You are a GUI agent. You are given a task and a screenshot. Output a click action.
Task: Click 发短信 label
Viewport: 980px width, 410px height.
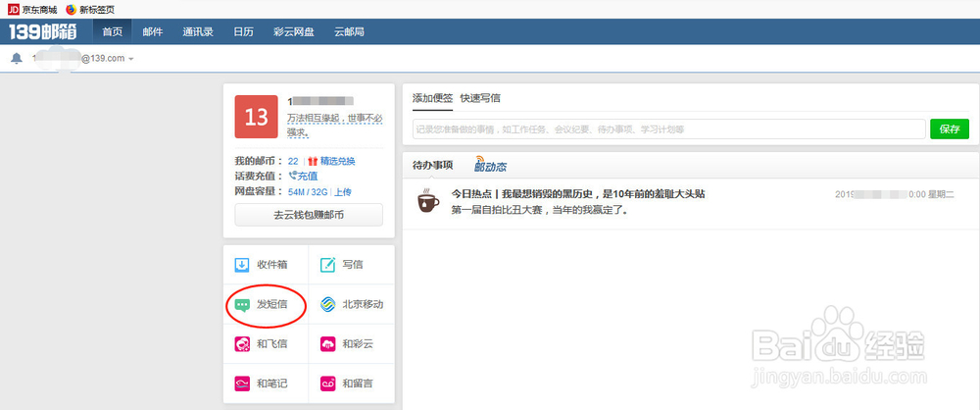point(271,305)
